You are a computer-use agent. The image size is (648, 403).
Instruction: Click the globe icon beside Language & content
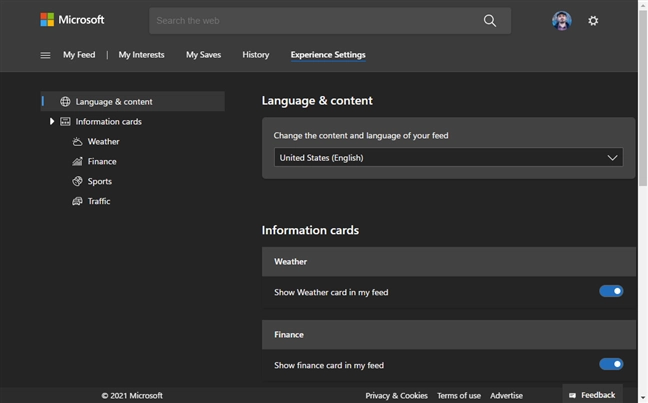tap(65, 102)
